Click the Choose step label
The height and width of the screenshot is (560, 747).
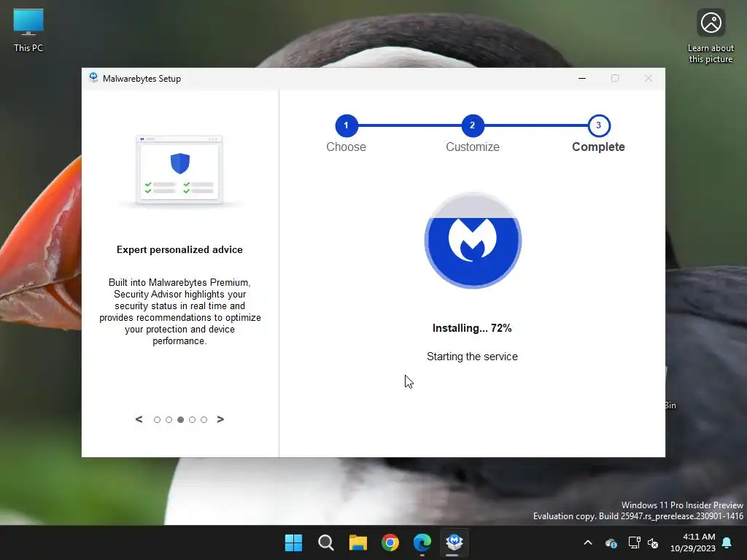tap(347, 147)
